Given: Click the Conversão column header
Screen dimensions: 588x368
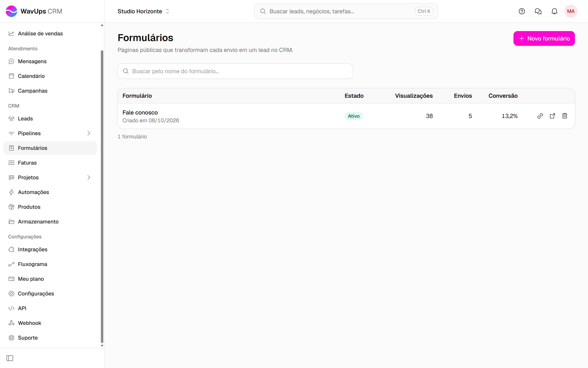Looking at the screenshot, I should click(503, 96).
